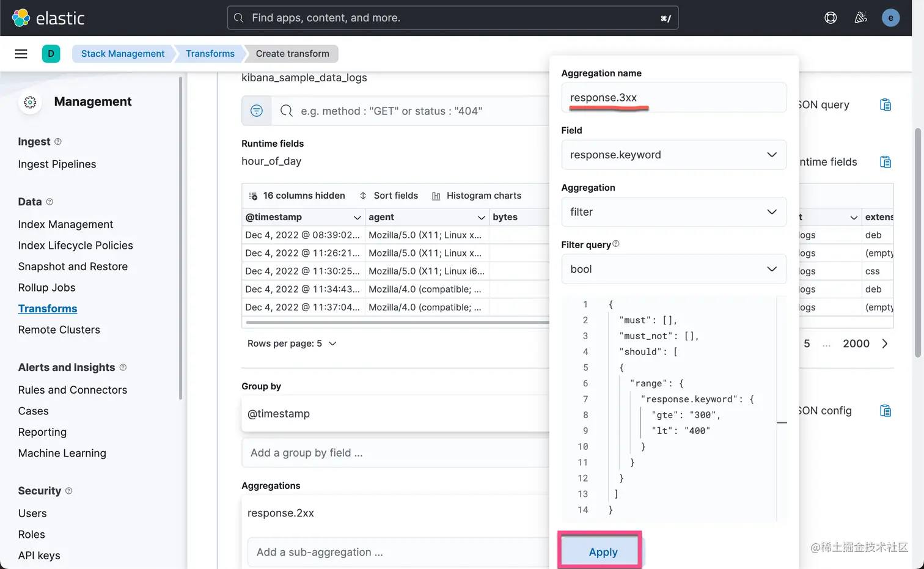924x569 pixels.
Task: Open the Rows per page dropdown
Action: click(292, 343)
